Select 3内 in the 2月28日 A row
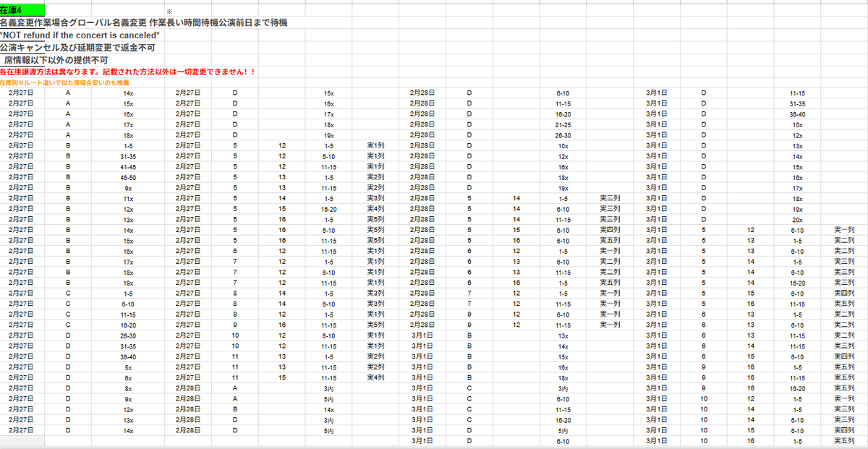The width and height of the screenshot is (868, 449). [328, 388]
